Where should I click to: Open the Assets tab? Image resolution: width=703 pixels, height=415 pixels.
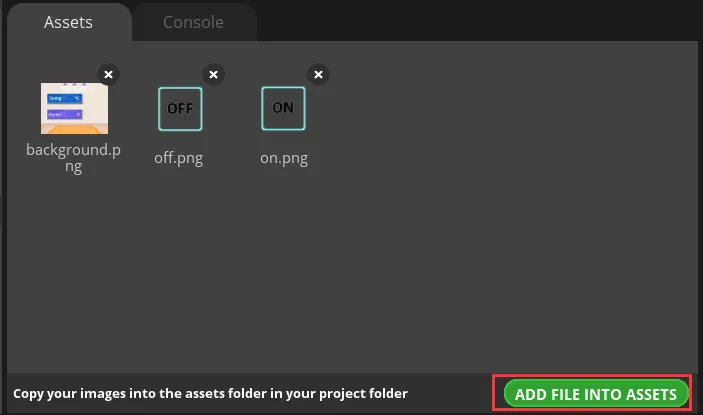click(x=68, y=22)
